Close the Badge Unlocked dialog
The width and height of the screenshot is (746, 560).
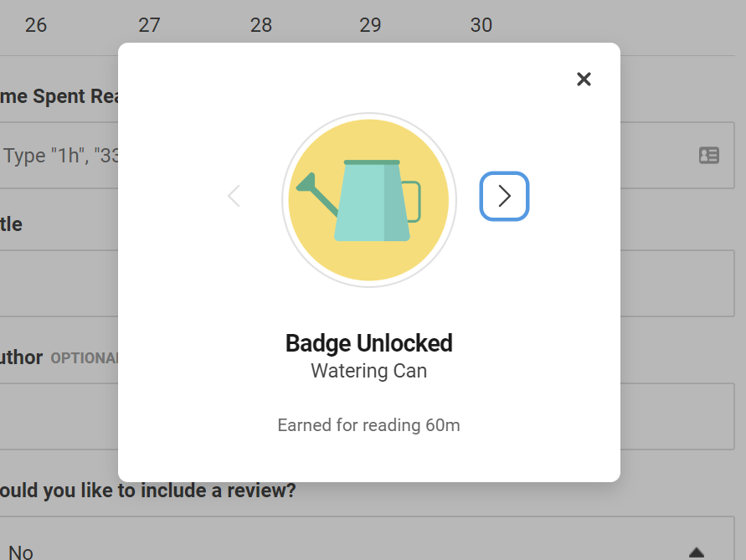[584, 79]
